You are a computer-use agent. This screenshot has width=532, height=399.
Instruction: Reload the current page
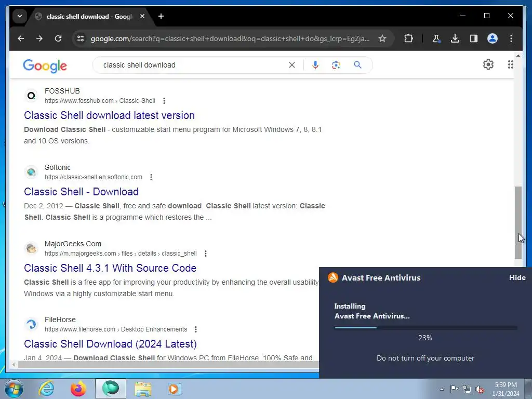(x=58, y=38)
